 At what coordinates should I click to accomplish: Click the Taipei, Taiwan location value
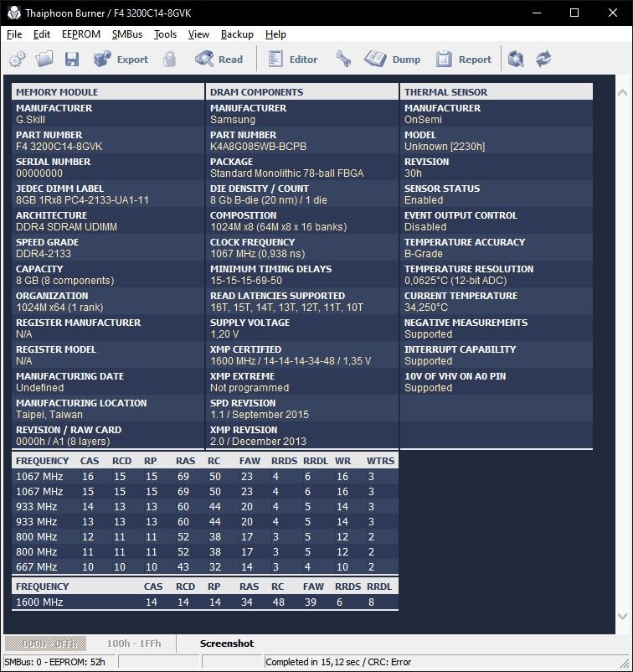pos(49,415)
